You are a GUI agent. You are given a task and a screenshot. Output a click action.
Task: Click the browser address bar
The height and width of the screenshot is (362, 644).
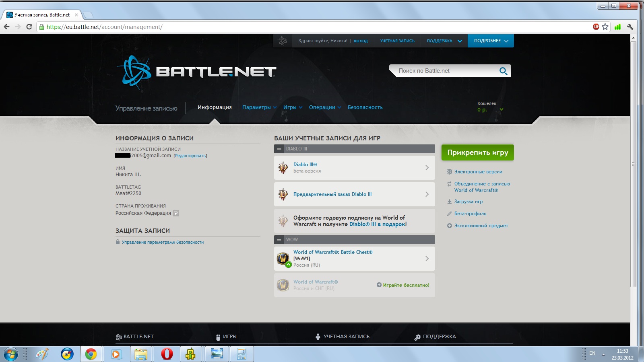point(314,27)
